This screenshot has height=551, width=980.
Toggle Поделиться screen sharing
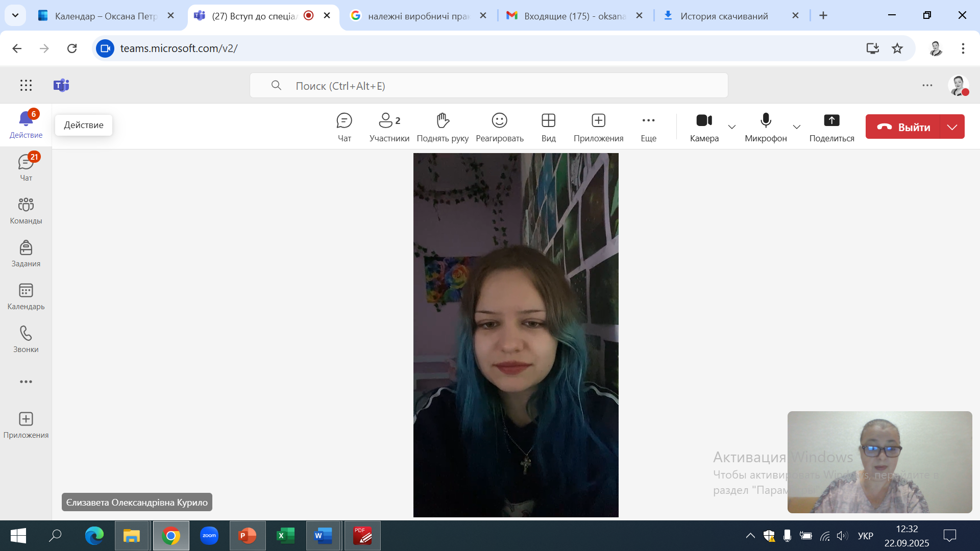pyautogui.click(x=831, y=127)
